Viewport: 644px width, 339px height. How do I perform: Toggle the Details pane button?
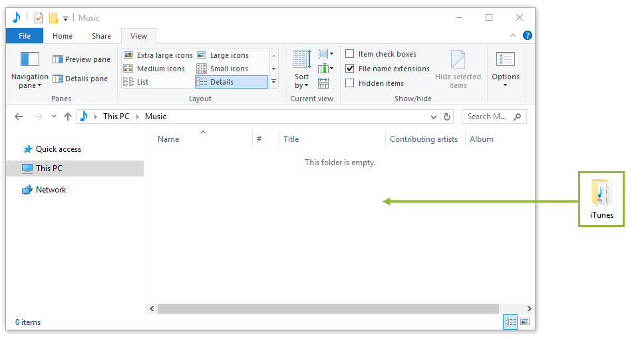[x=80, y=79]
